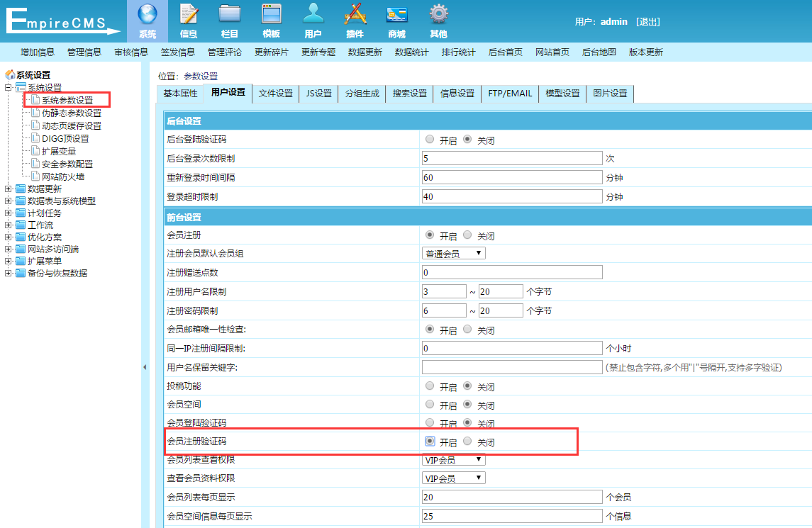The image size is (812, 528).
Task: Switch to the FTP/EMAIL tab
Action: (x=510, y=94)
